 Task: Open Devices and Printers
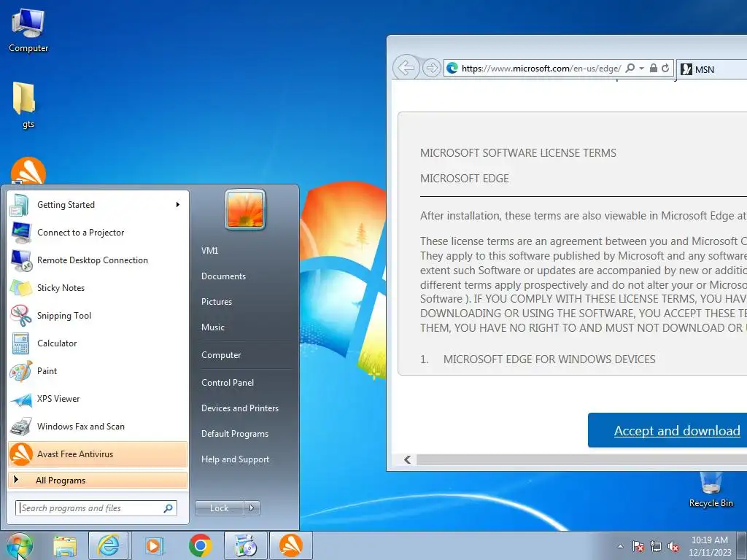click(239, 408)
